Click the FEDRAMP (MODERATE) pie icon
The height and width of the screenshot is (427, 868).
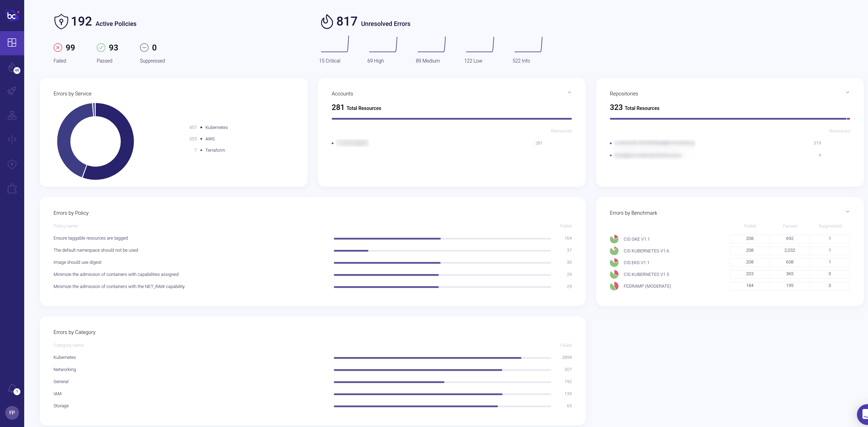pyautogui.click(x=614, y=286)
